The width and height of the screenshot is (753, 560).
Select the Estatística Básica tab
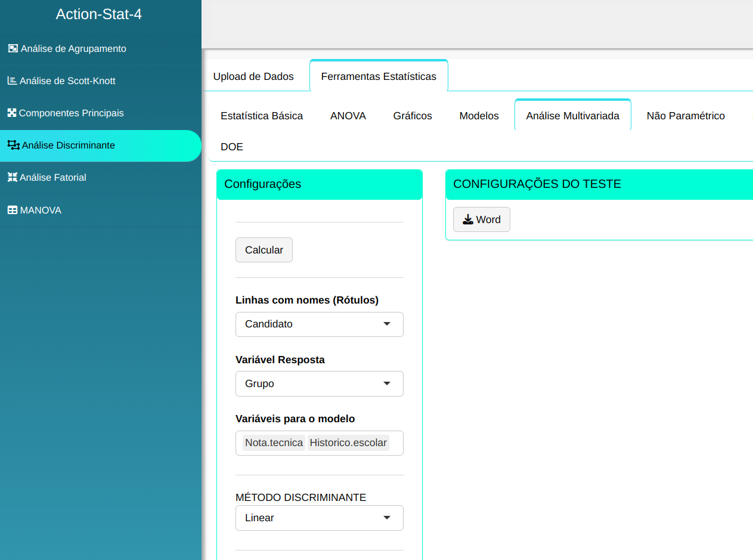pos(262,116)
